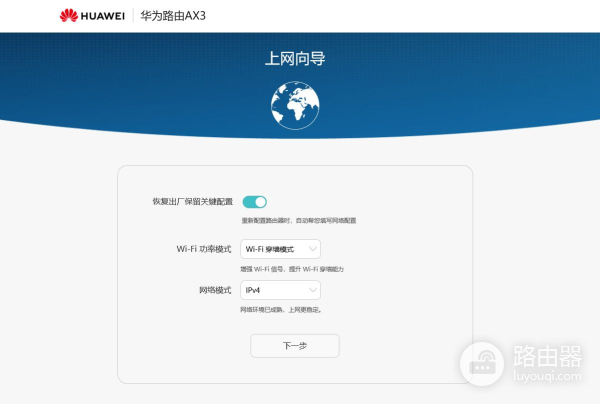Click the hint text below Wi-Fi 穿墙模式
600x404 pixels.
point(292,269)
